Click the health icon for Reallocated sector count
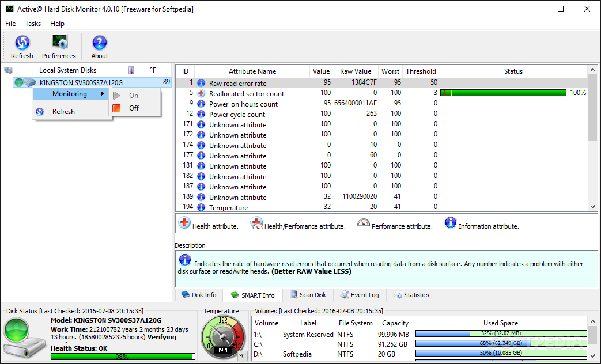Image resolution: width=601 pixels, height=364 pixels. (201, 93)
